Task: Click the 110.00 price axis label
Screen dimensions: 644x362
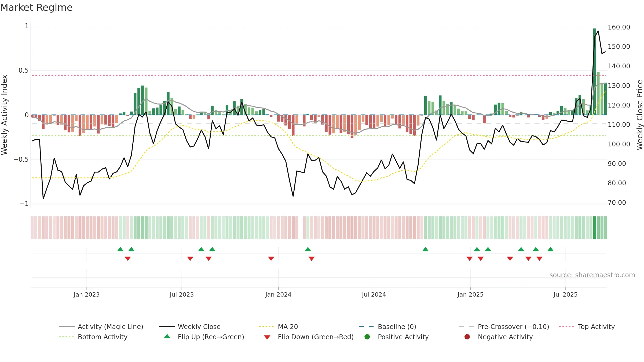Action: point(619,125)
